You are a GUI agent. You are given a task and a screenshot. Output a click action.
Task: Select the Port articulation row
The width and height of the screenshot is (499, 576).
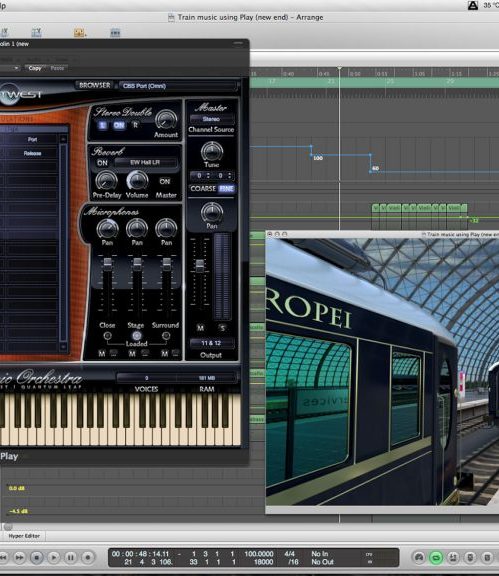(x=29, y=140)
